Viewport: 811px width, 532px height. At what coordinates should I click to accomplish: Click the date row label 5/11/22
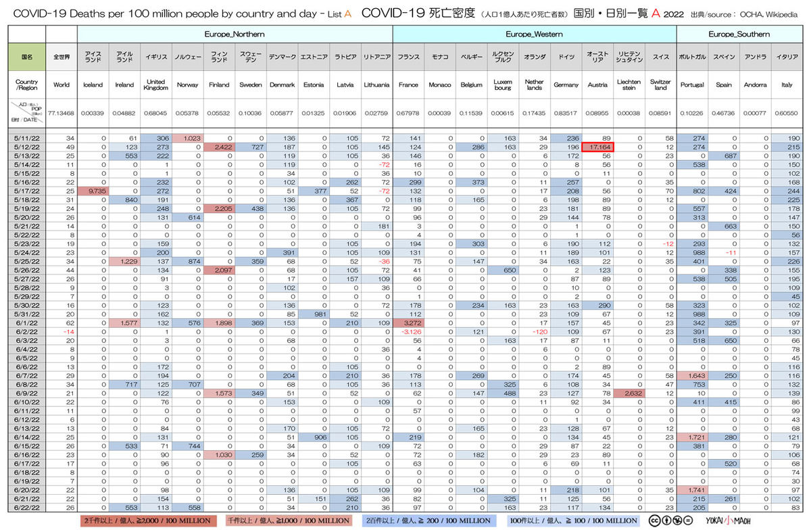click(x=28, y=139)
